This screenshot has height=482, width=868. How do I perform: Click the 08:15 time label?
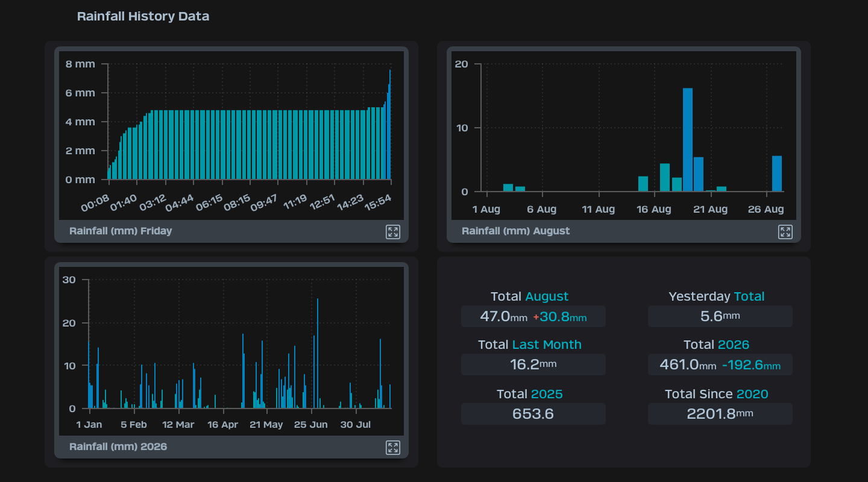click(x=237, y=202)
